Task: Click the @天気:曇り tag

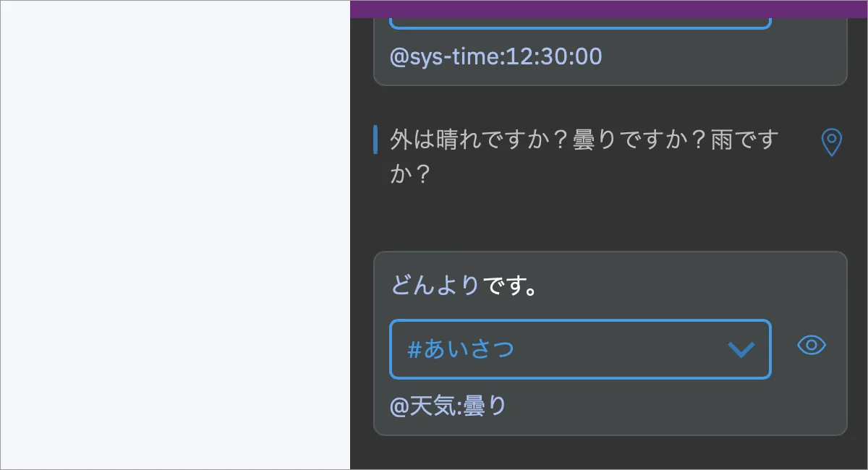Action: [448, 406]
